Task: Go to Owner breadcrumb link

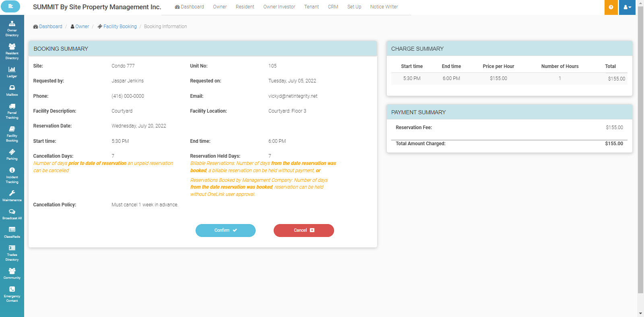Action: (80, 27)
